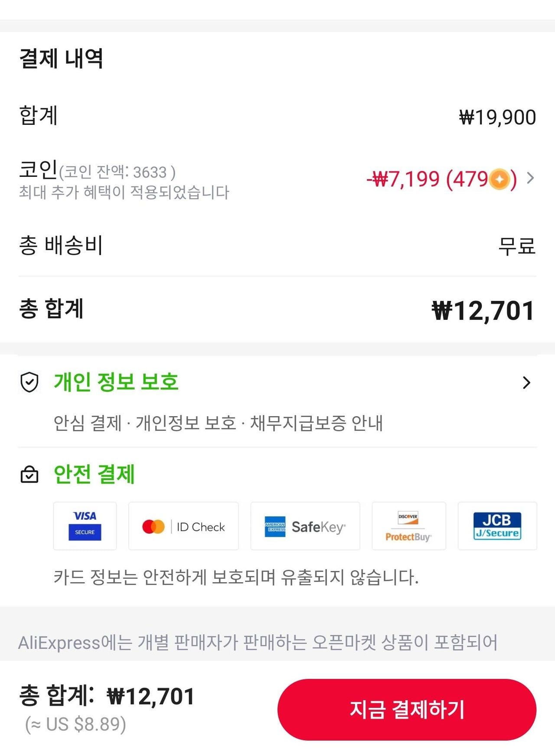Click the shield checkmark privacy icon
This screenshot has height=756, width=555.
pyautogui.click(x=29, y=382)
